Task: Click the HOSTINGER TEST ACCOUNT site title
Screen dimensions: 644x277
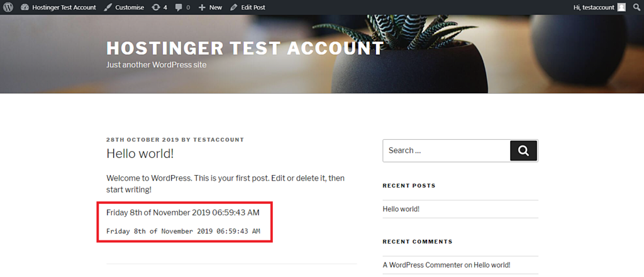Action: tap(245, 48)
